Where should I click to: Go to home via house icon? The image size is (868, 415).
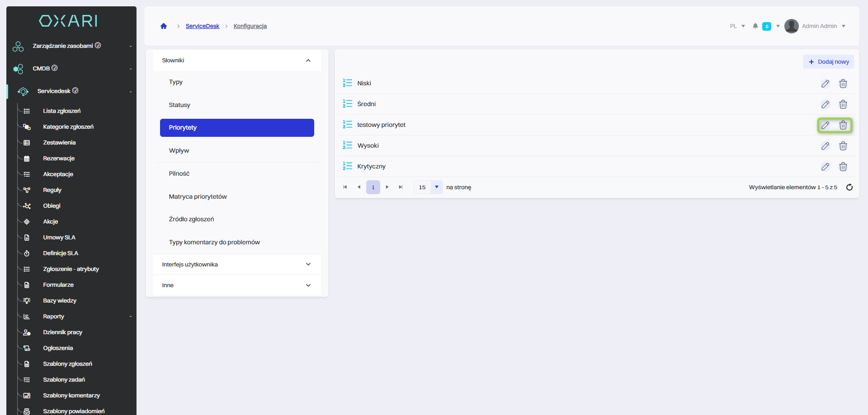(164, 26)
